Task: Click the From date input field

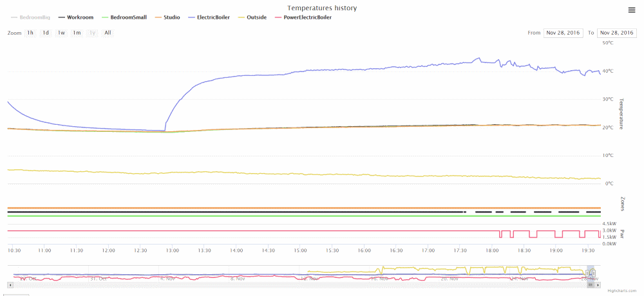Action: click(x=563, y=32)
